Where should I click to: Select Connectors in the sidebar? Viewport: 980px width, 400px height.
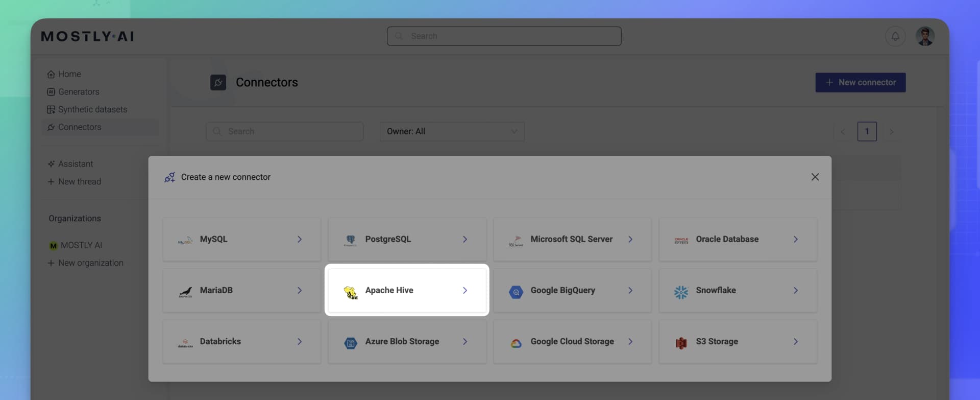point(101,127)
